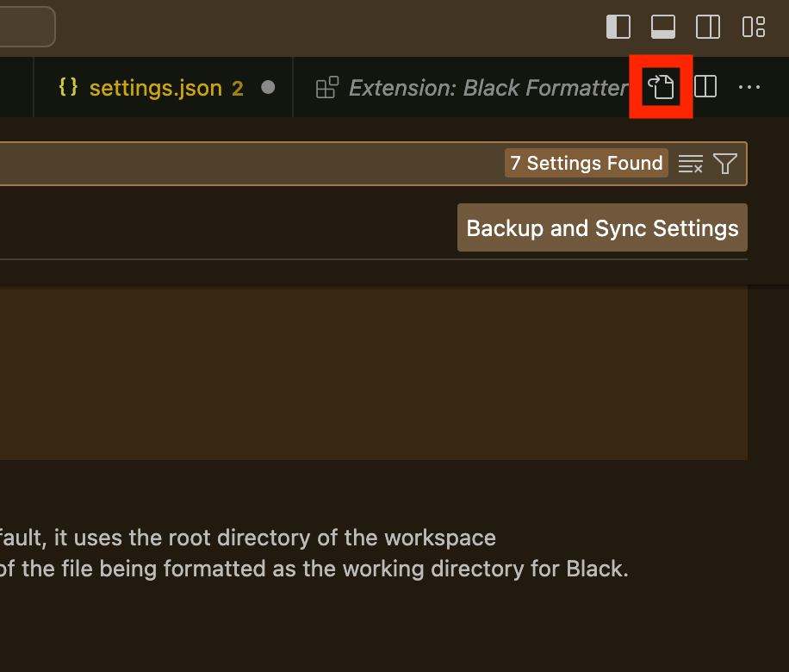The width and height of the screenshot is (789, 672).
Task: Toggle the Secondary Side Bar layout icon
Action: tap(707, 27)
